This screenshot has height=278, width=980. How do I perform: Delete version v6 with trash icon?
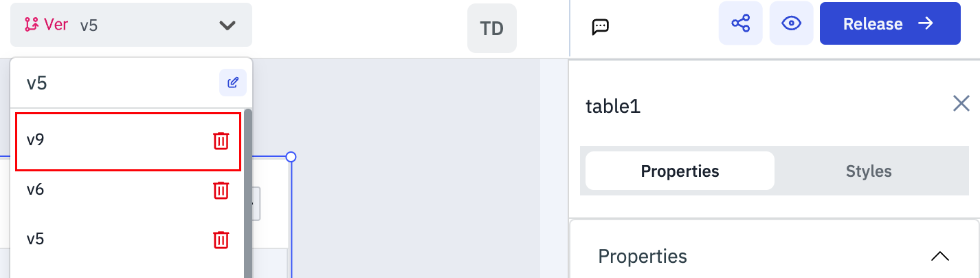(221, 190)
